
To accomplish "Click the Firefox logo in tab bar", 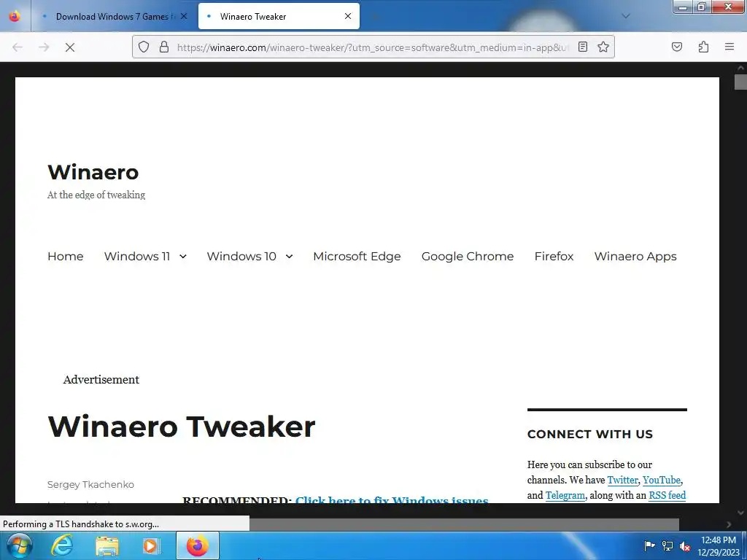I will point(15,16).
